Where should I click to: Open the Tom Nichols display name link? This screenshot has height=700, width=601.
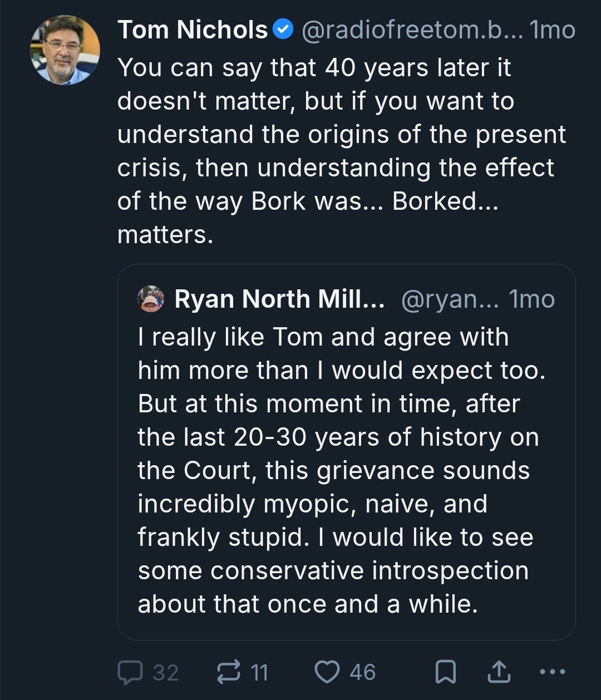(x=193, y=30)
